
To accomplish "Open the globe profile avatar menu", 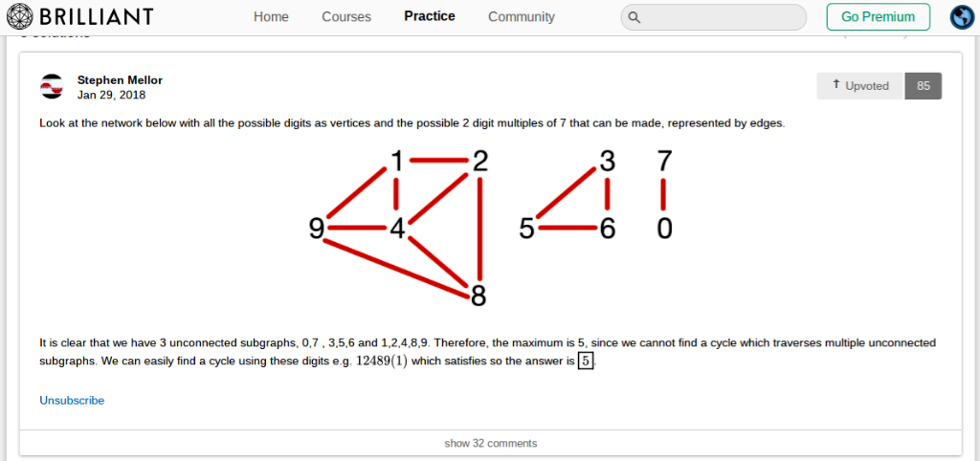I will coord(962,17).
